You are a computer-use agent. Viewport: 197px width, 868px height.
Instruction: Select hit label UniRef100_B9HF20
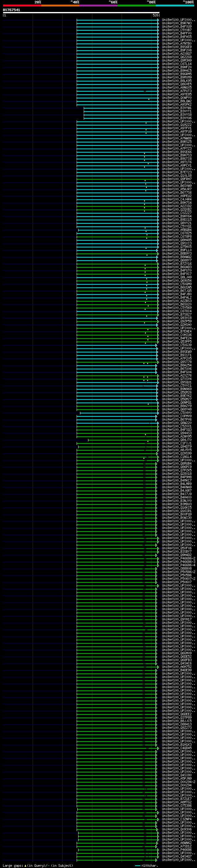click(177, 67)
